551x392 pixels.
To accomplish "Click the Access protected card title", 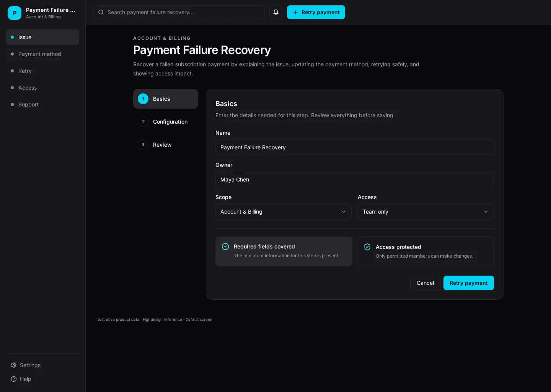I will [x=398, y=247].
